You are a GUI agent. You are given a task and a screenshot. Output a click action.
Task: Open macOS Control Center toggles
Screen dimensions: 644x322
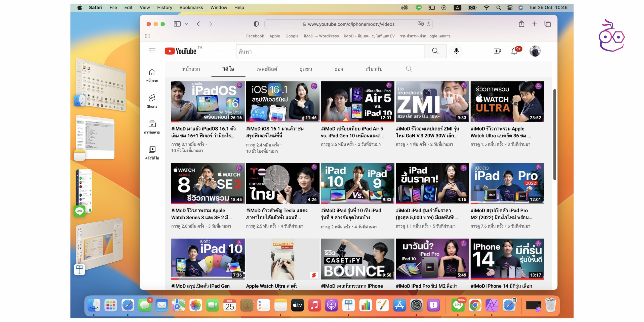510,8
